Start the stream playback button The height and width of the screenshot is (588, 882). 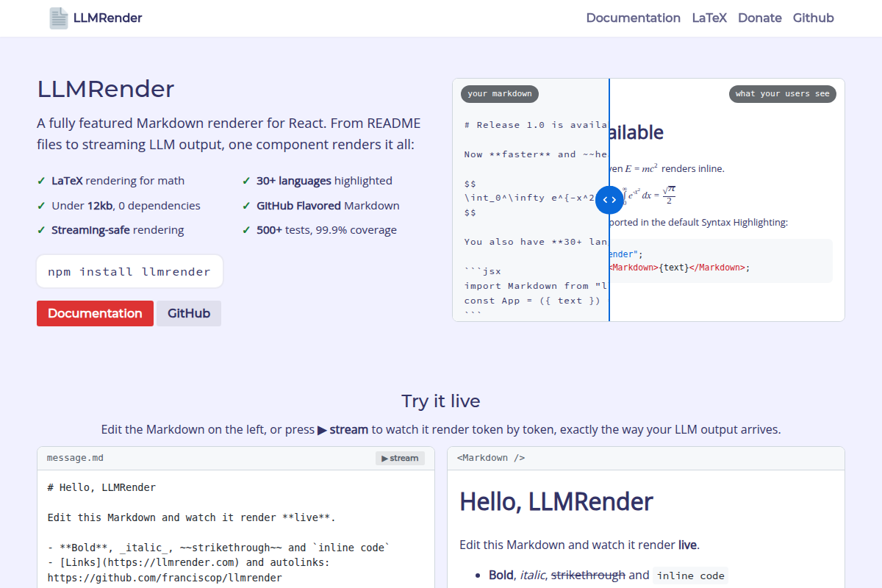tap(401, 458)
